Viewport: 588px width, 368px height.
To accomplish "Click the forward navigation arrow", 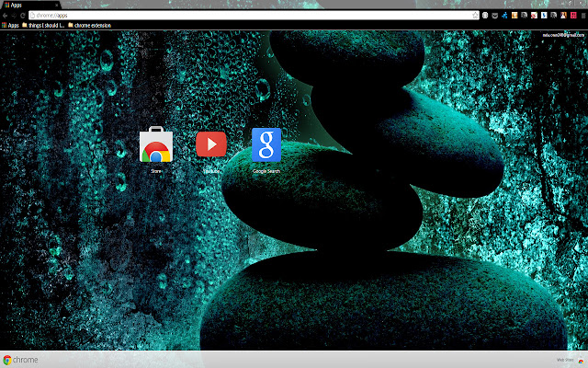I will click(14, 16).
